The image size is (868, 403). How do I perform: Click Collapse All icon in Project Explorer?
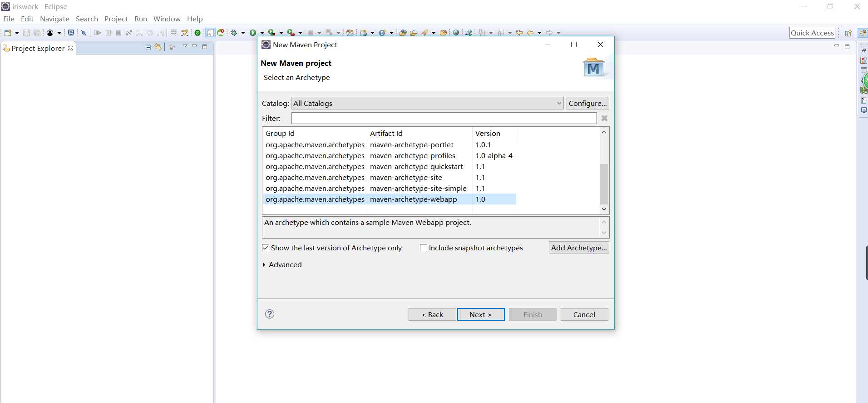click(x=148, y=47)
